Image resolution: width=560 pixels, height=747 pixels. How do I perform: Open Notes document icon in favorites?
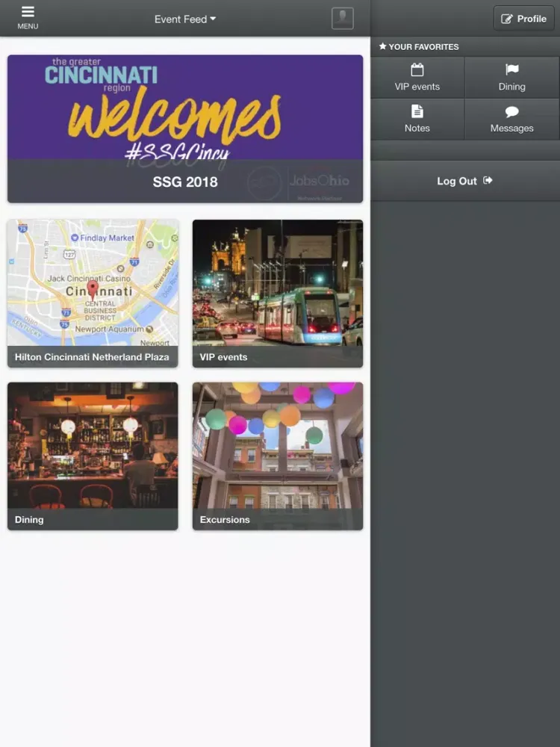(417, 119)
